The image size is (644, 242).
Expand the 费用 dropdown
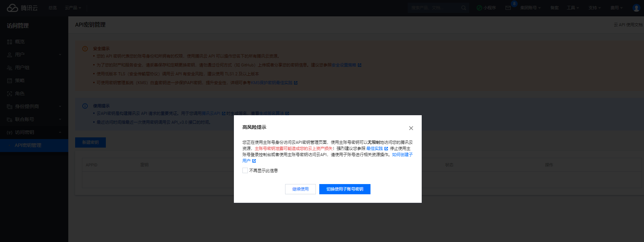coord(616,8)
